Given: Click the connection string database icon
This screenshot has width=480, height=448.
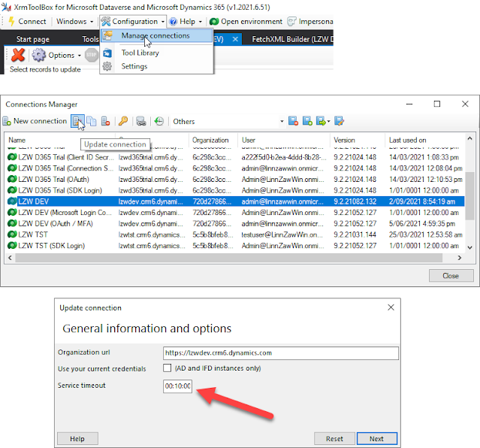Looking at the screenshot, I should point(140,121).
